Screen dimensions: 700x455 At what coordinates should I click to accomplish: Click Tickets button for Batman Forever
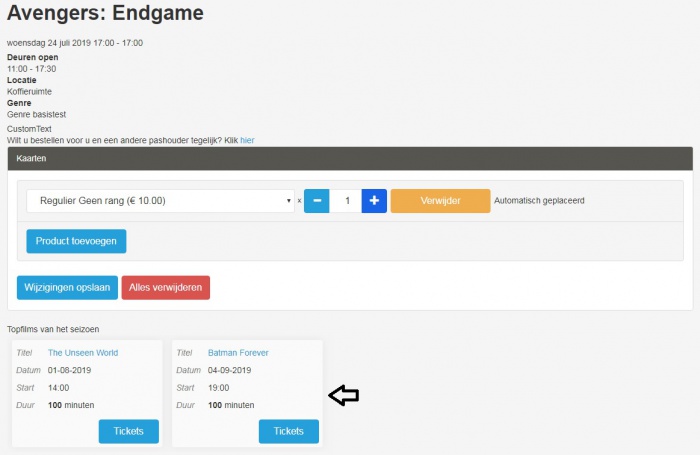click(289, 431)
